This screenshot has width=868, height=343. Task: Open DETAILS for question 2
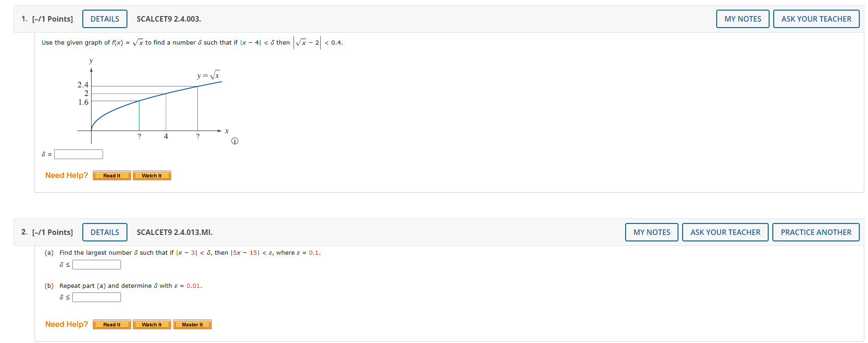tap(104, 232)
